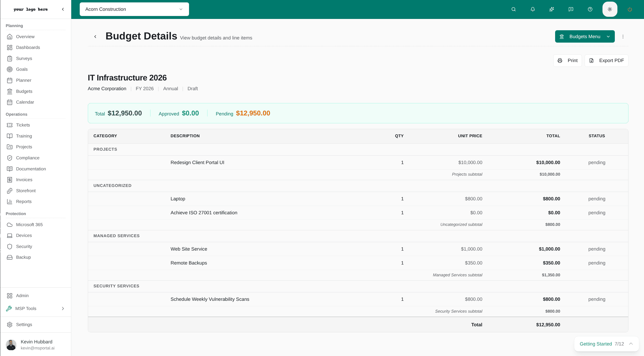Viewport: 644px width, 356px height.
Task: Click the feedback message icon in the header
Action: (x=571, y=9)
